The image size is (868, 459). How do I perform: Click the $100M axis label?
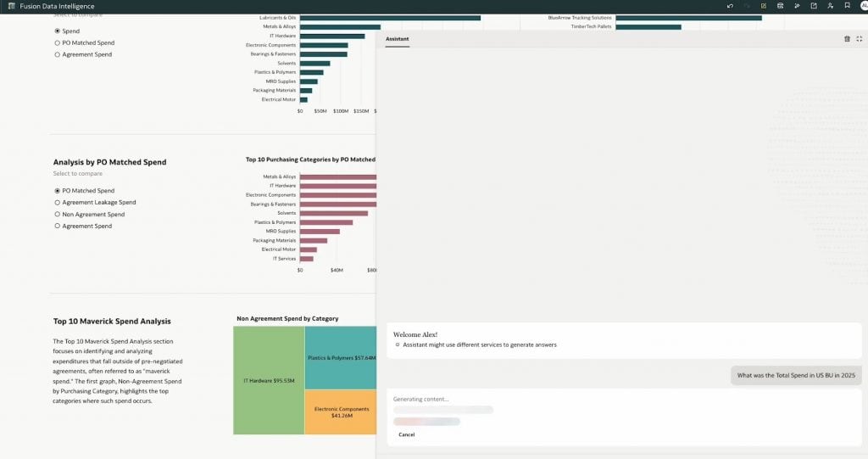[341, 111]
